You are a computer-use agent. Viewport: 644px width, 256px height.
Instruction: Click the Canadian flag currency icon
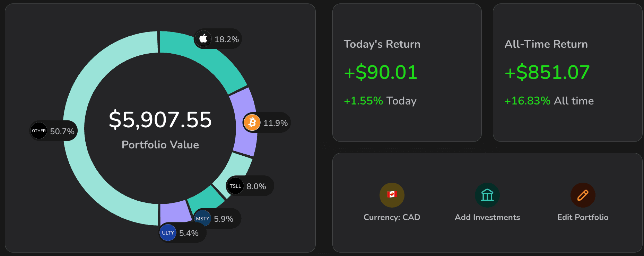coord(392,195)
